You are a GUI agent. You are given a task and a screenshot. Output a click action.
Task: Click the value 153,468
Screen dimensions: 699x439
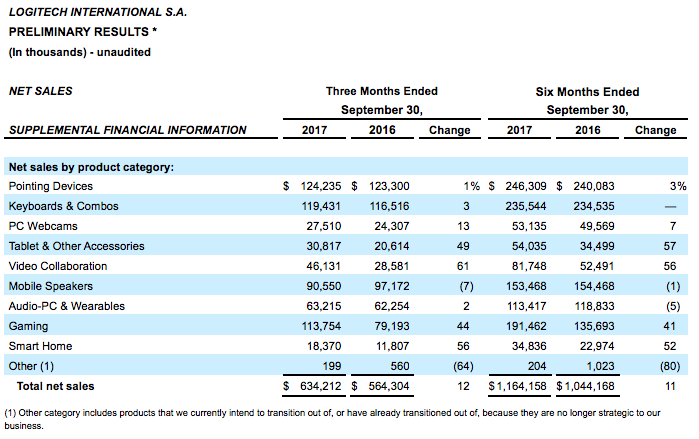pyautogui.click(x=526, y=286)
